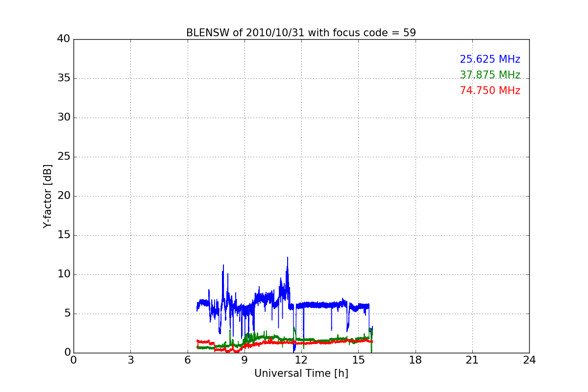
Task: Select the '37.875 MHz' green legend label
Action: [x=490, y=75]
